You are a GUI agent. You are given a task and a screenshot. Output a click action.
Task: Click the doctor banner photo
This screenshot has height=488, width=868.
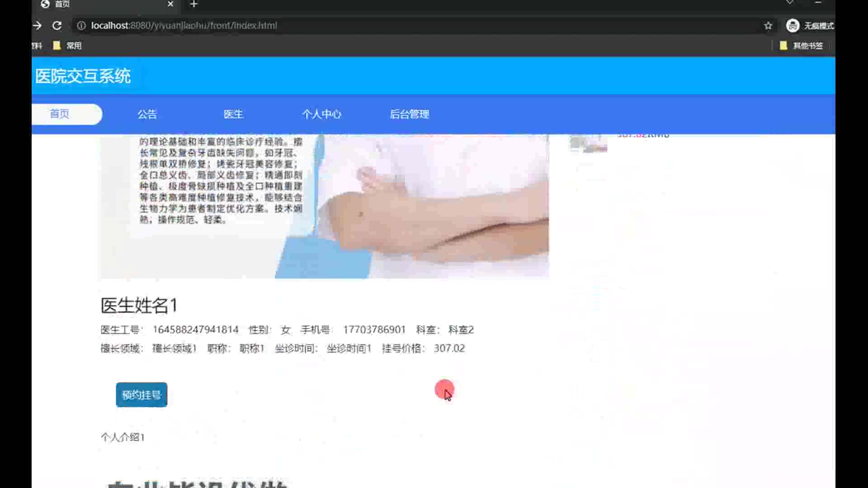click(324, 206)
